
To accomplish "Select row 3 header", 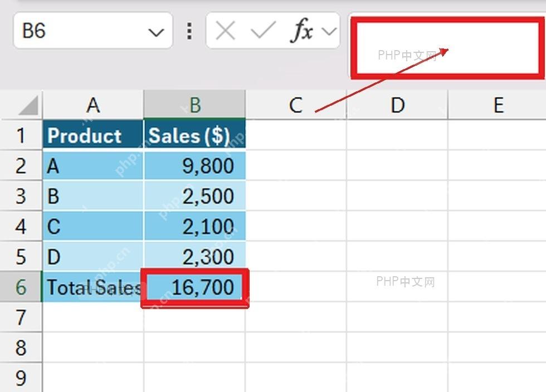I will click(x=21, y=195).
